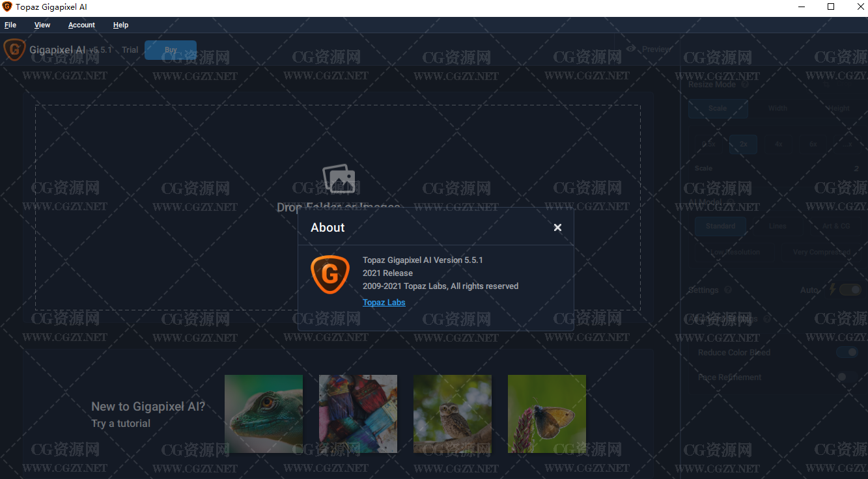868x479 pixels.
Task: Open the Account menu
Action: pos(81,25)
